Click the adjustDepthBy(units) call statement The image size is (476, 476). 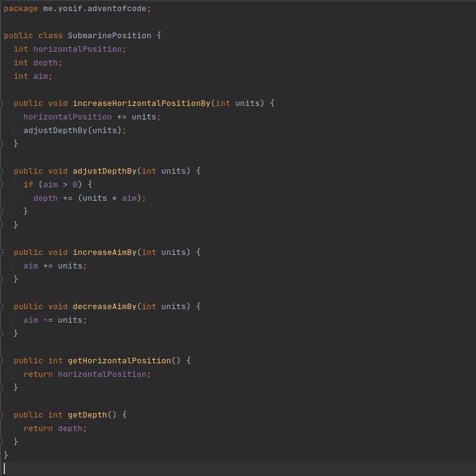coord(75,131)
